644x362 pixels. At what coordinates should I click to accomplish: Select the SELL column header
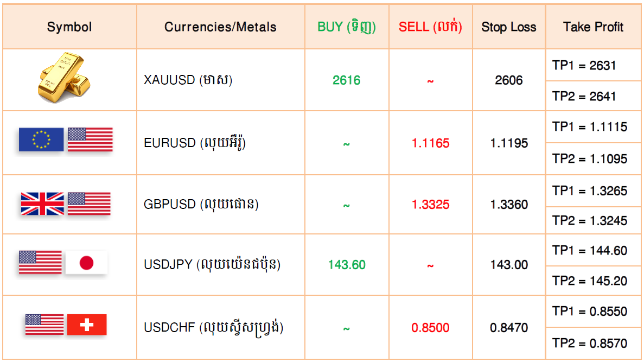click(430, 27)
